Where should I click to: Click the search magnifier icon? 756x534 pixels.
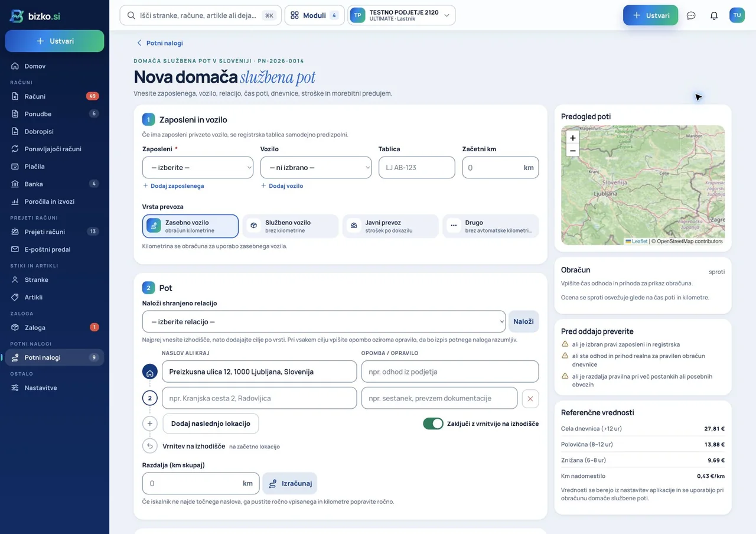click(132, 15)
